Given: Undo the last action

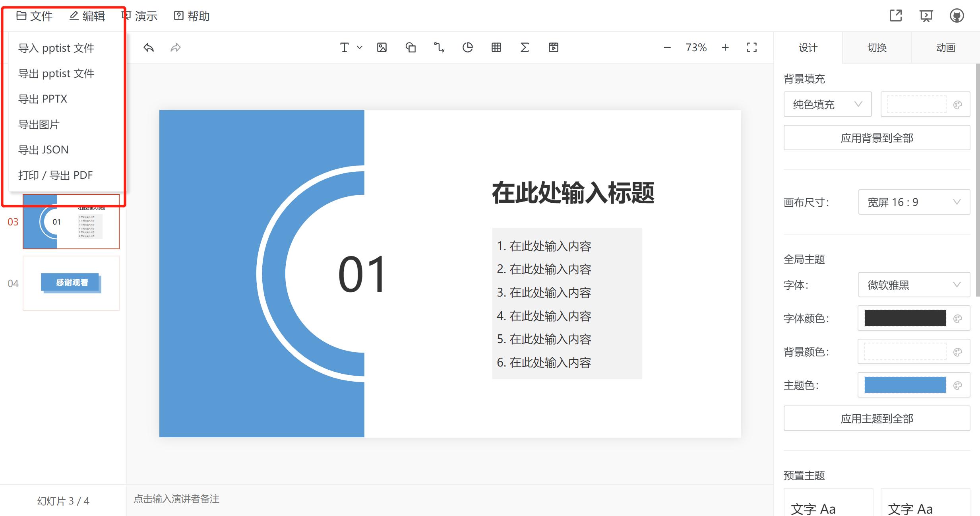Looking at the screenshot, I should (x=149, y=47).
